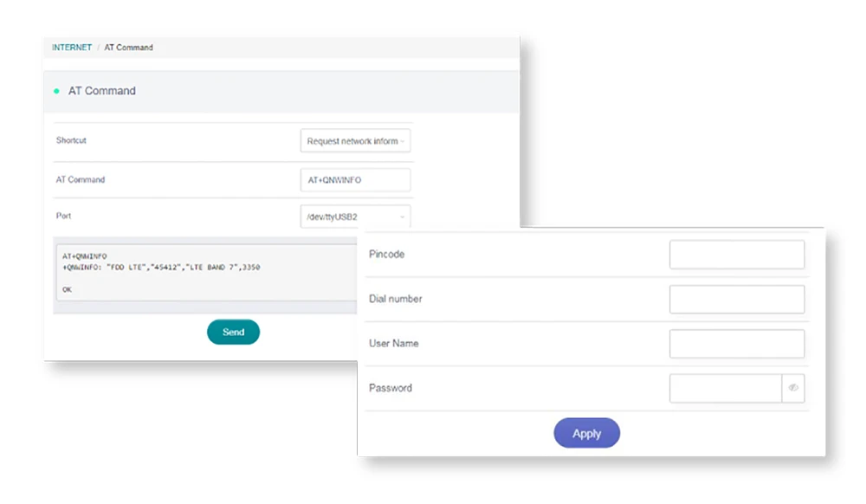Click the Port dropdown chevron
Viewport: 866px width, 504px height.
pos(402,217)
